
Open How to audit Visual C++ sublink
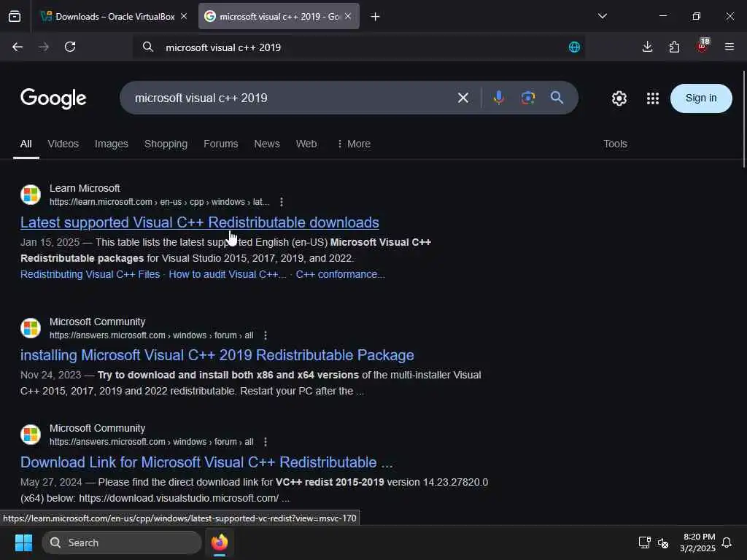pos(228,274)
